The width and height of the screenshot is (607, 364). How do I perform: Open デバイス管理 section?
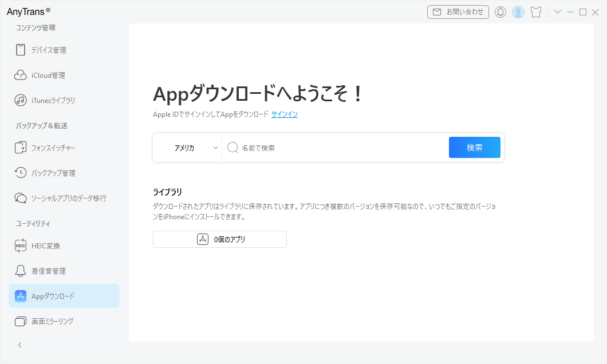[x=64, y=50]
